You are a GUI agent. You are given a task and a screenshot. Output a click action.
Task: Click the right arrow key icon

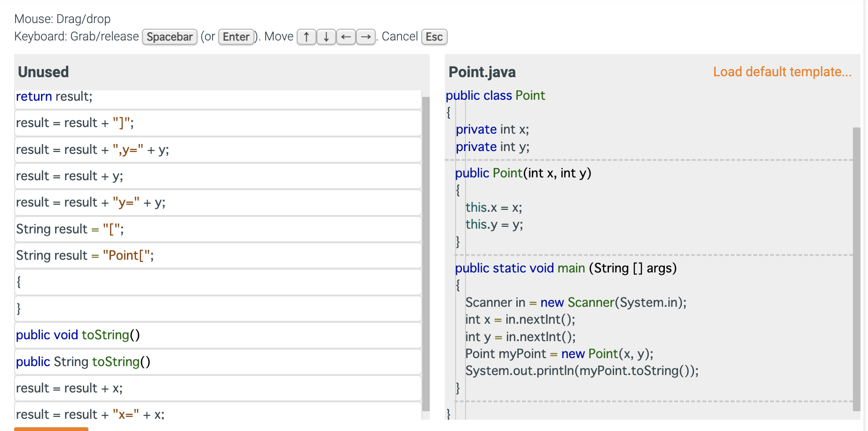click(x=367, y=37)
